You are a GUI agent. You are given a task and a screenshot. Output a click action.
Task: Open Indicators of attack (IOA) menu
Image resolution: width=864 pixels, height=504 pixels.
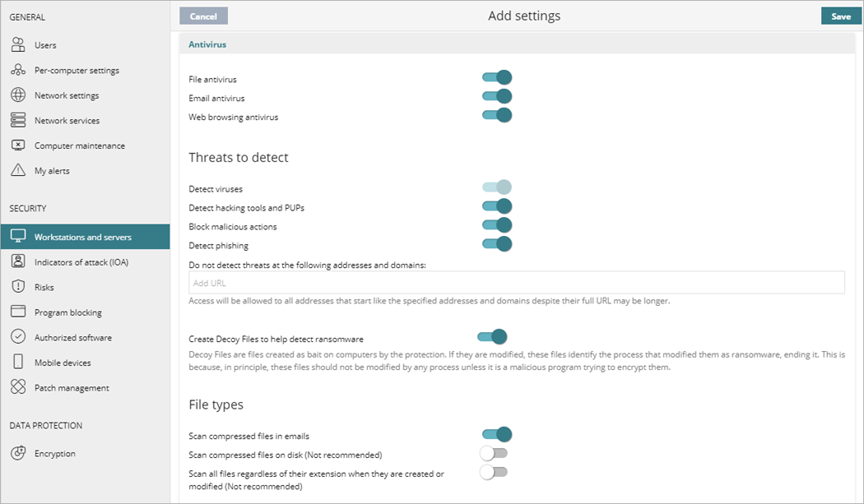81,262
